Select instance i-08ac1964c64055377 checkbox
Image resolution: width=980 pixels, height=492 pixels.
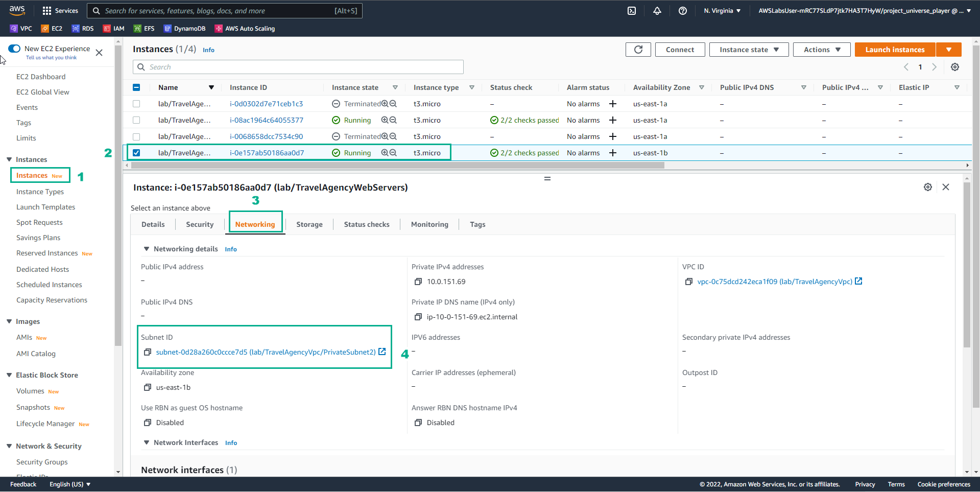click(136, 120)
